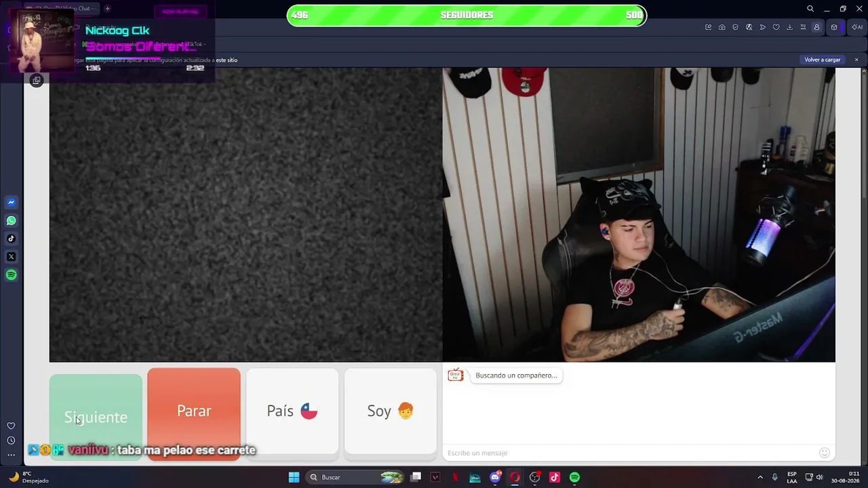Open the privacy shield icon in the toolbar
Image resolution: width=868 pixels, height=488 pixels.
[736, 27]
